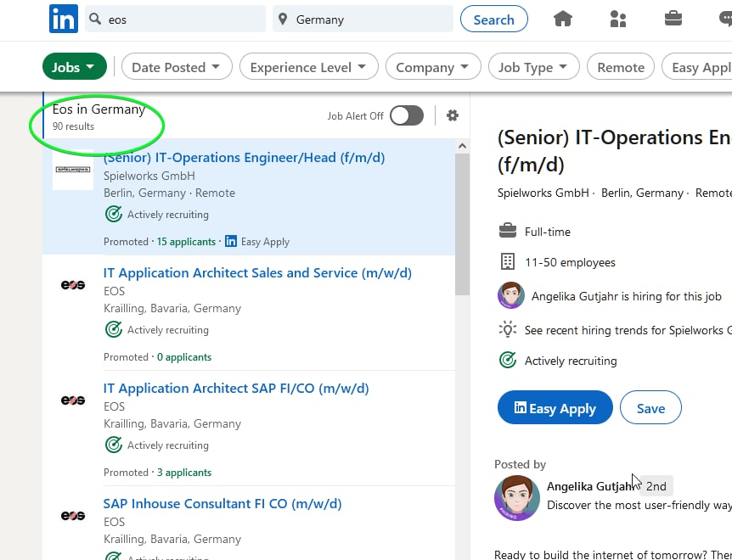Open Angelika Gutjahr's Posted by profile photo
Screen dimensions: 732x560
click(x=517, y=497)
